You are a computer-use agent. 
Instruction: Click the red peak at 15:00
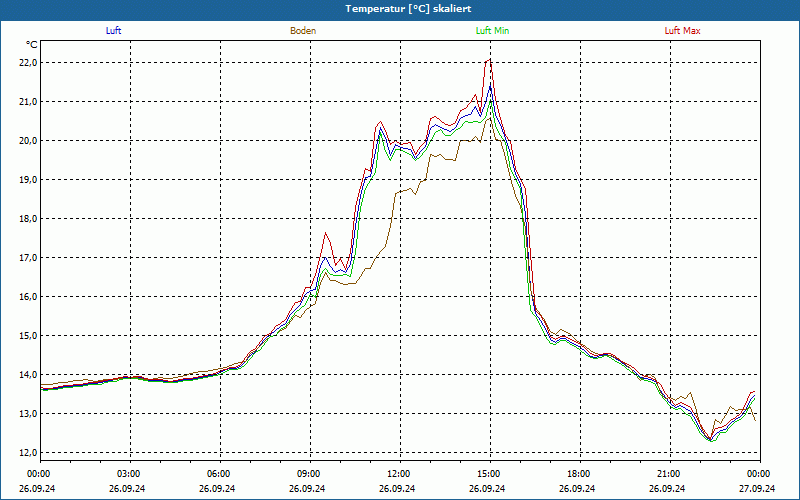coord(490,59)
